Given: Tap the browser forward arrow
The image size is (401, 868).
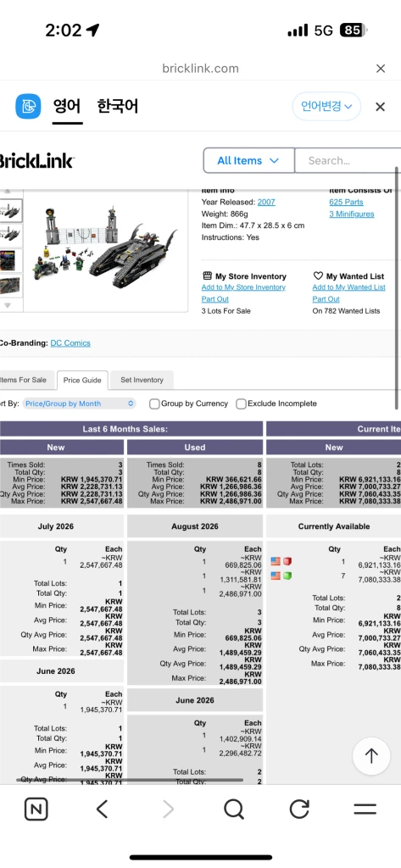Looking at the screenshot, I should (168, 810).
